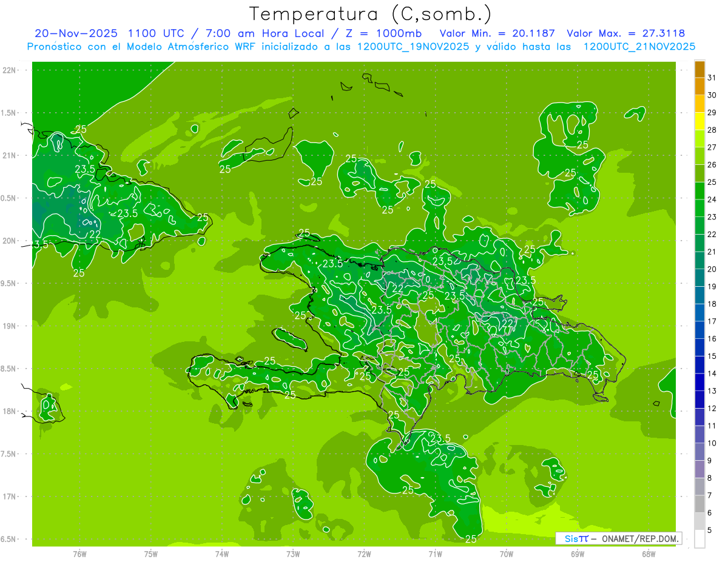Click "Valor Max. = 27.3118" text
Screen dimensions: 728x562
[626, 33]
